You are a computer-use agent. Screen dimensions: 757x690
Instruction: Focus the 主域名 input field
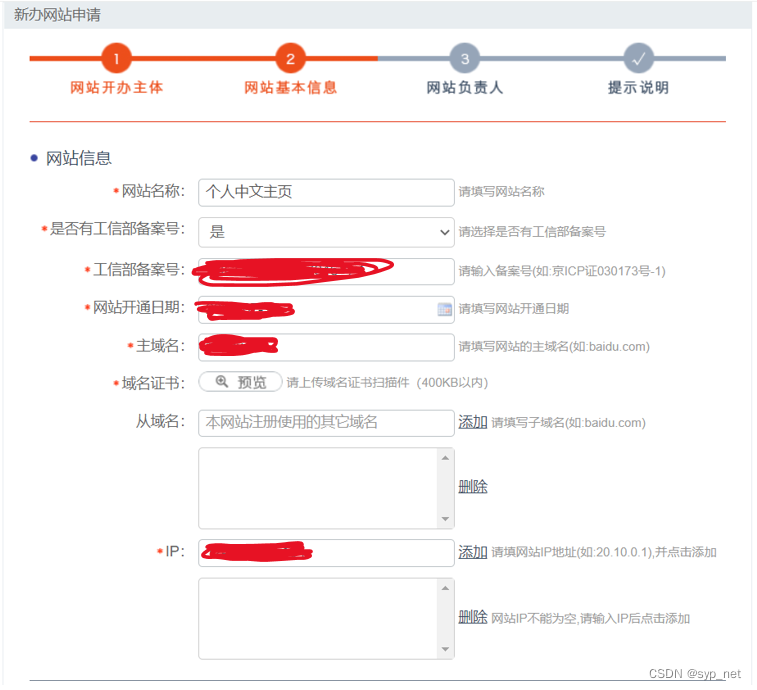[326, 347]
